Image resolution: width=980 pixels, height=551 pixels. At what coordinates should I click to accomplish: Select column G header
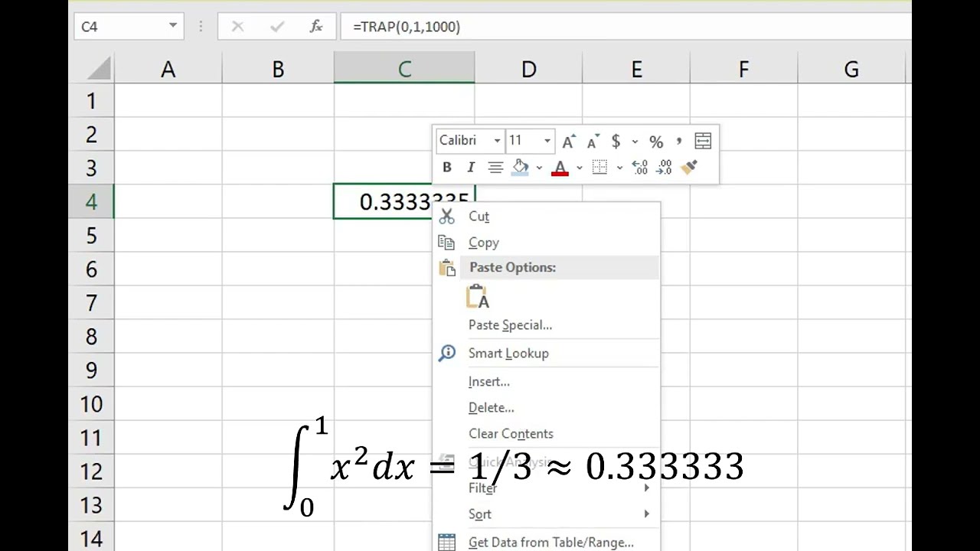pyautogui.click(x=851, y=70)
